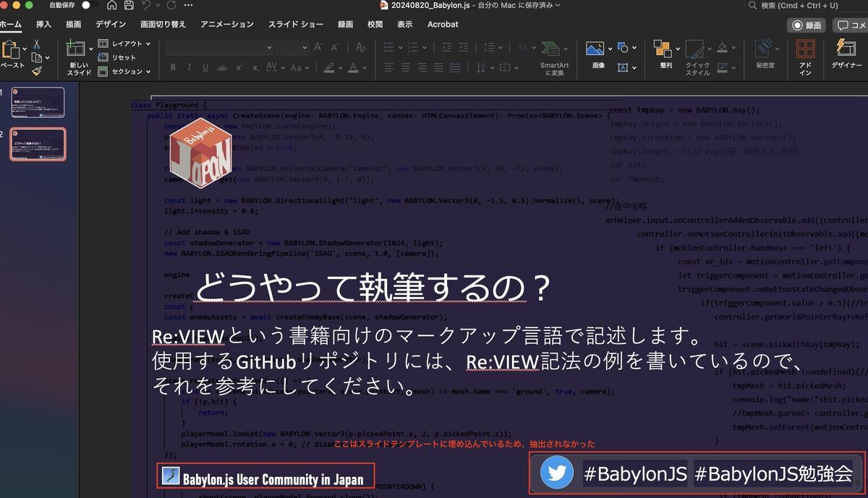Select slide 2 thumbnail
This screenshot has height=498, width=868.
pos(38,144)
